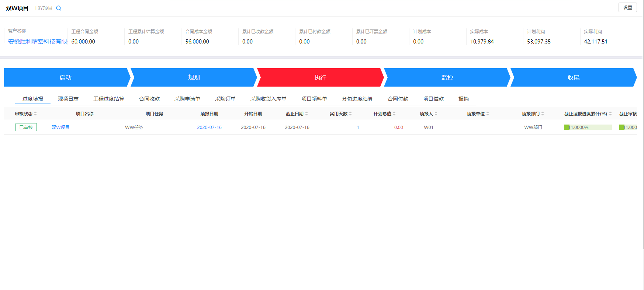Open the 2020-07-16 填报日期 link

(209, 127)
